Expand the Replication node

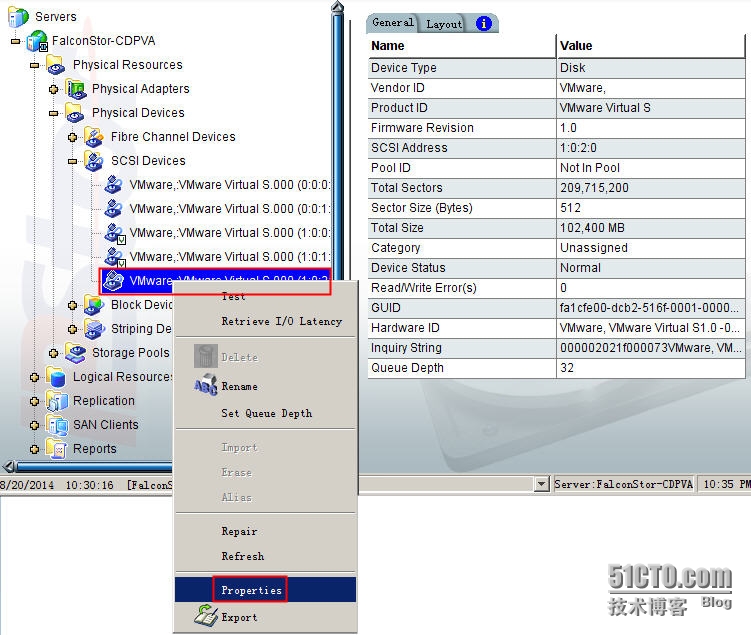click(x=34, y=401)
